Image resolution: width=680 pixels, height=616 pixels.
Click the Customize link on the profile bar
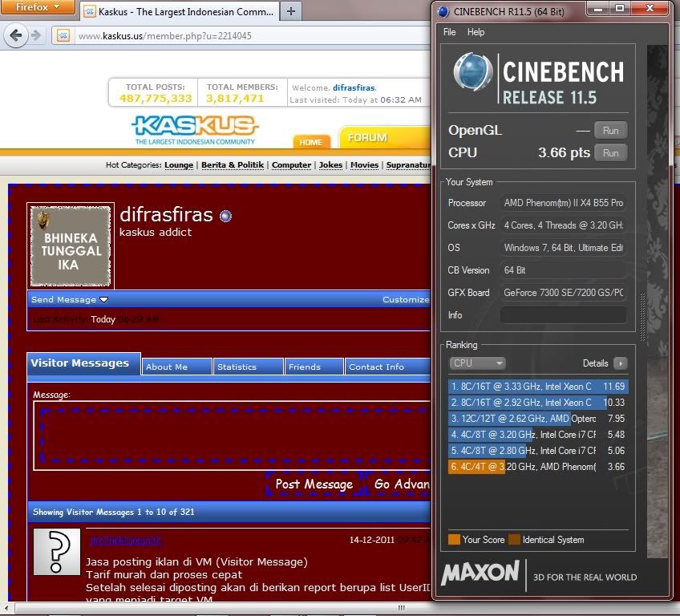[x=406, y=299]
